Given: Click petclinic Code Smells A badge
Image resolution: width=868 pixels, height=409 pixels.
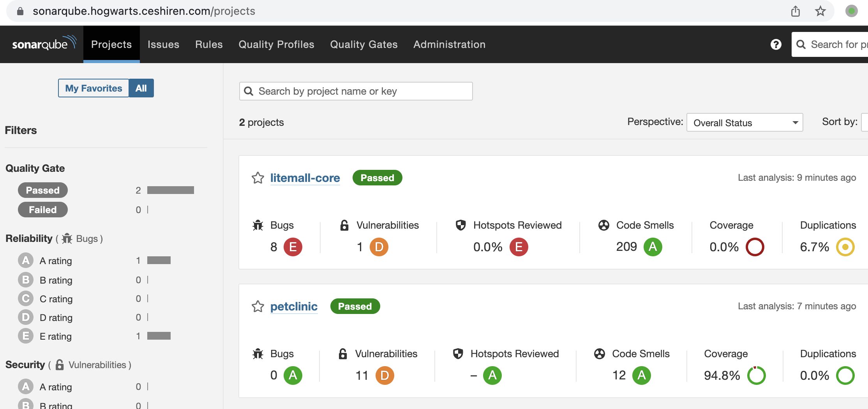Looking at the screenshot, I should point(642,376).
